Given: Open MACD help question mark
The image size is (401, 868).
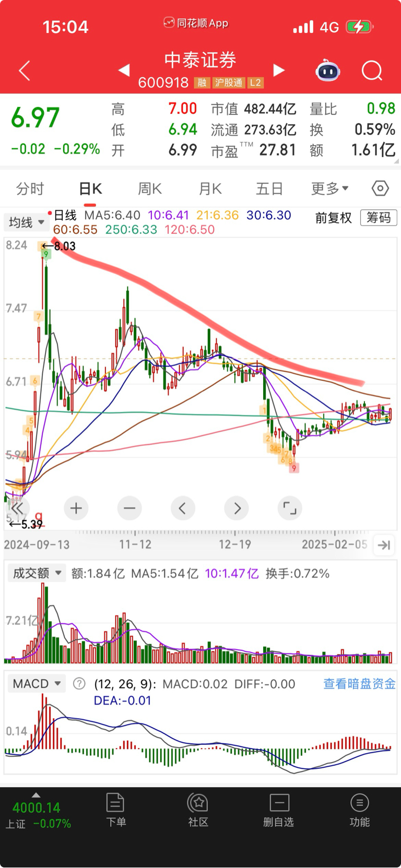Looking at the screenshot, I should point(79,684).
